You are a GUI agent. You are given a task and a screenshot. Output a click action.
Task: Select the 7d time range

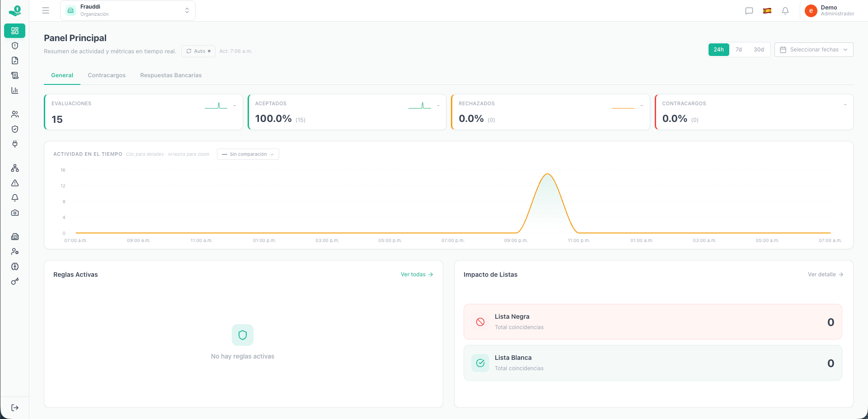pos(739,49)
